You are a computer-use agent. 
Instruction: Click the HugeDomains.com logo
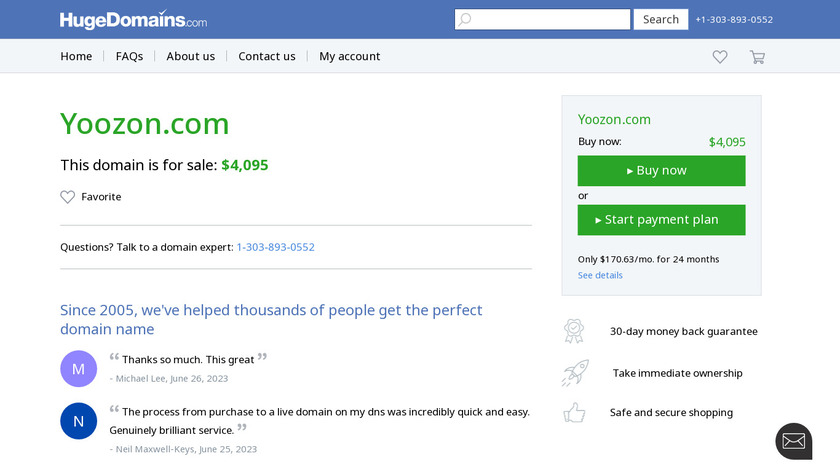point(133,20)
